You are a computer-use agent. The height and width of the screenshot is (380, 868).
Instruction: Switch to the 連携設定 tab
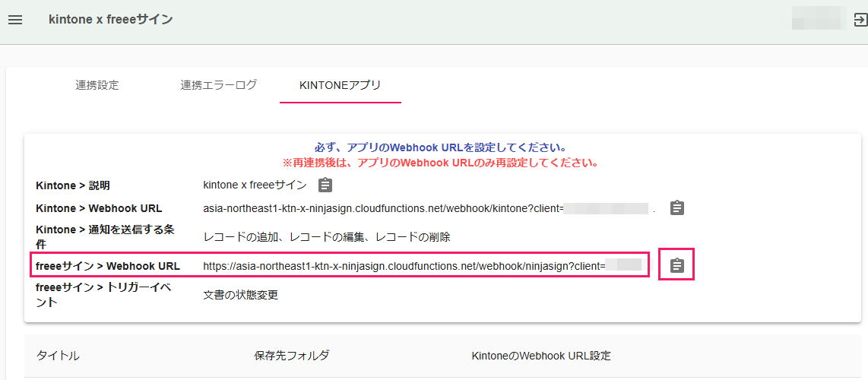coord(97,85)
